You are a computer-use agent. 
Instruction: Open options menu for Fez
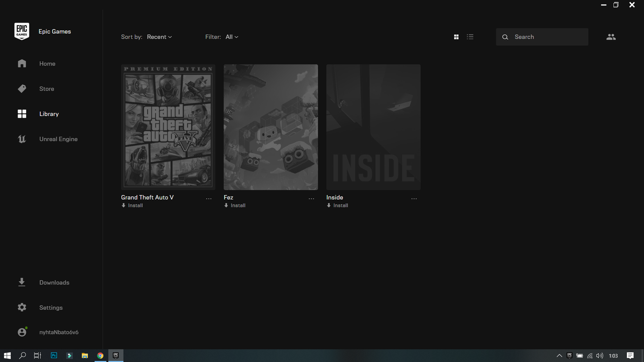point(311,199)
